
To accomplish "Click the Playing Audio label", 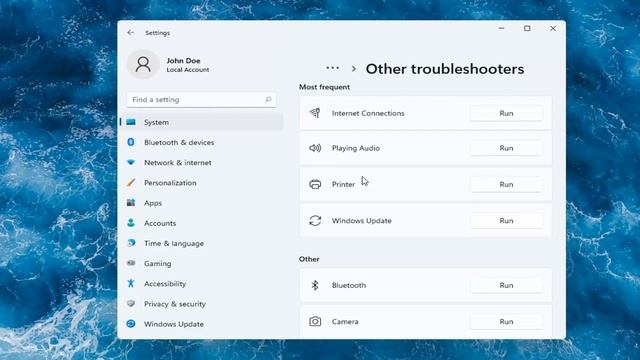I will pyautogui.click(x=356, y=148).
